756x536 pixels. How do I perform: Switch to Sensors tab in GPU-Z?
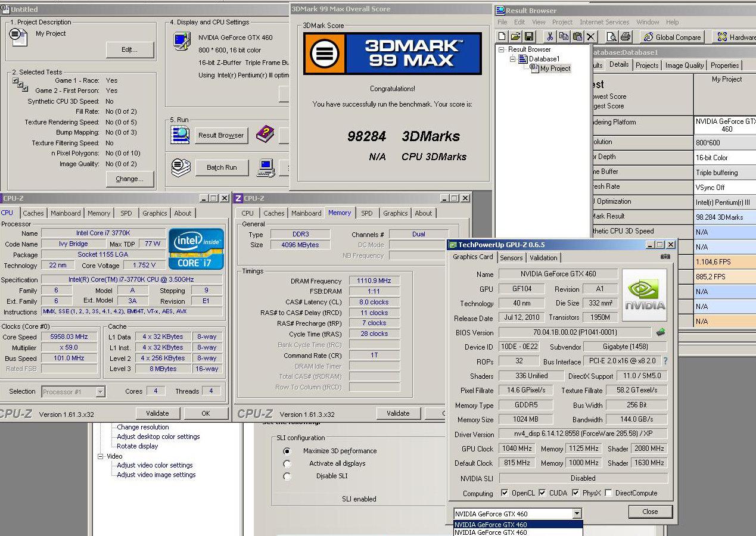point(511,258)
